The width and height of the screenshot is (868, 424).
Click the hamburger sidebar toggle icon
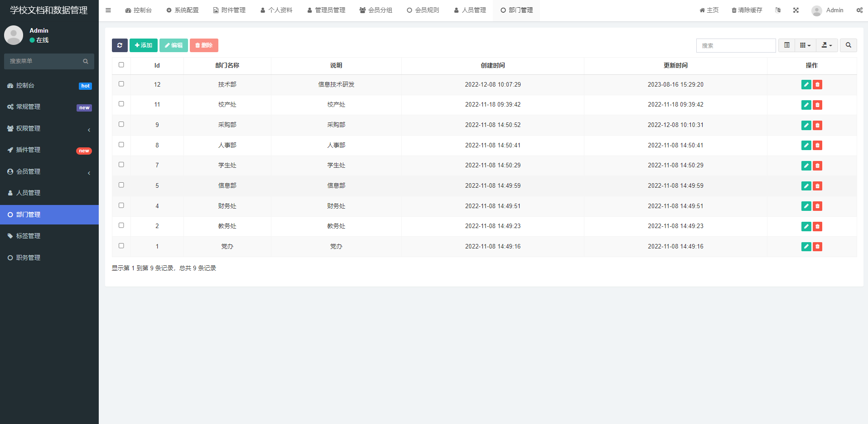[108, 10]
